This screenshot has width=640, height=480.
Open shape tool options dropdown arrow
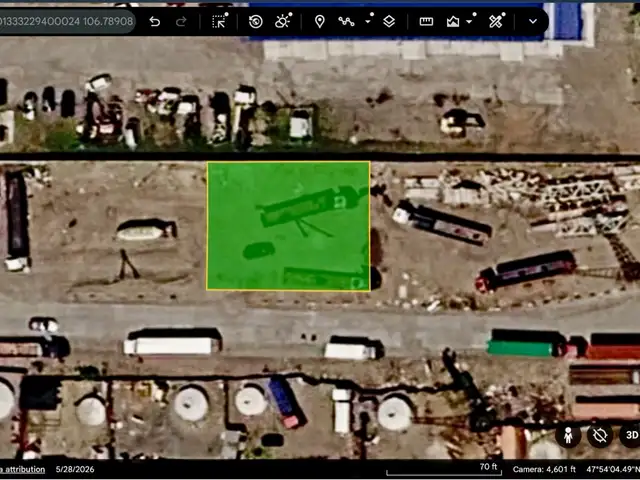click(x=470, y=19)
